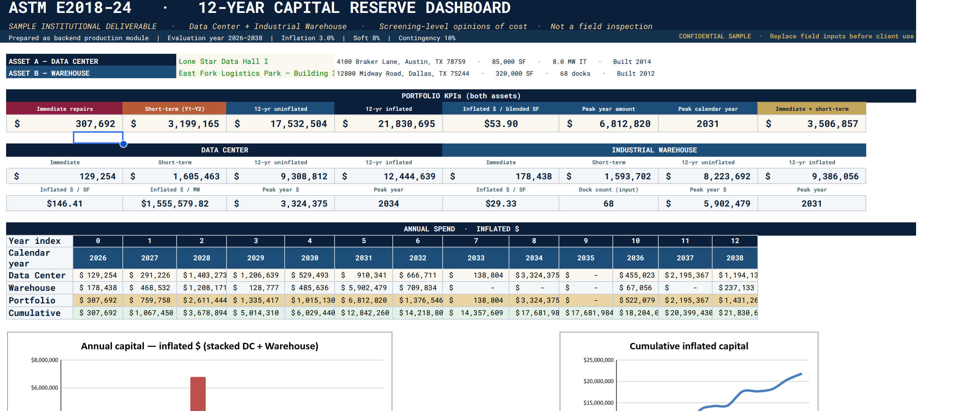The width and height of the screenshot is (980, 411).
Task: Select 12-yr inflated value 21,830,695
Action: (388, 124)
